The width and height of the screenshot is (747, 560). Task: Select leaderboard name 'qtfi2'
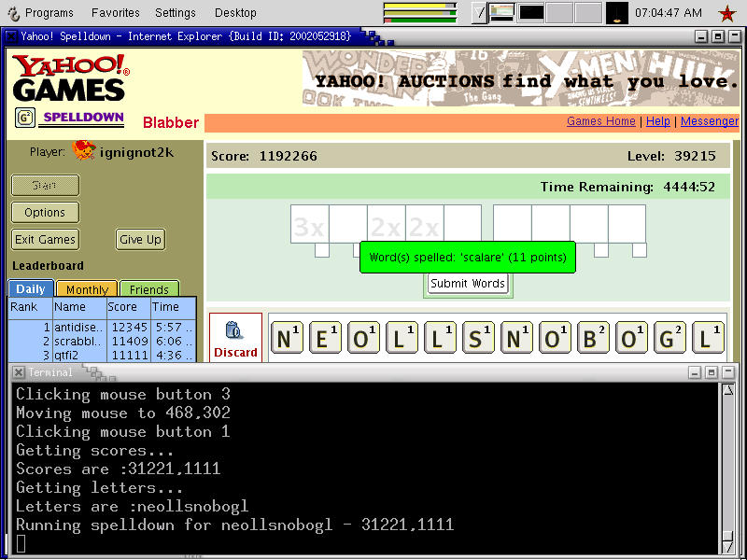tap(65, 356)
